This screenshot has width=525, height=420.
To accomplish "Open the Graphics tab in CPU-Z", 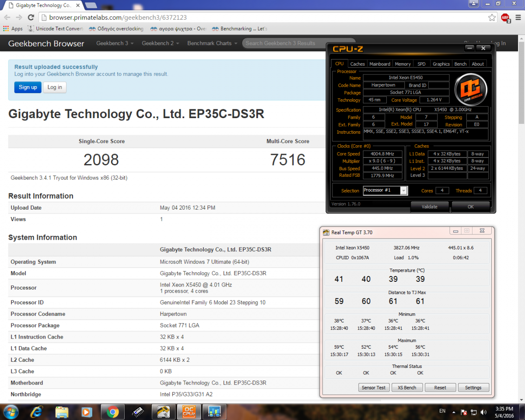I will (441, 64).
